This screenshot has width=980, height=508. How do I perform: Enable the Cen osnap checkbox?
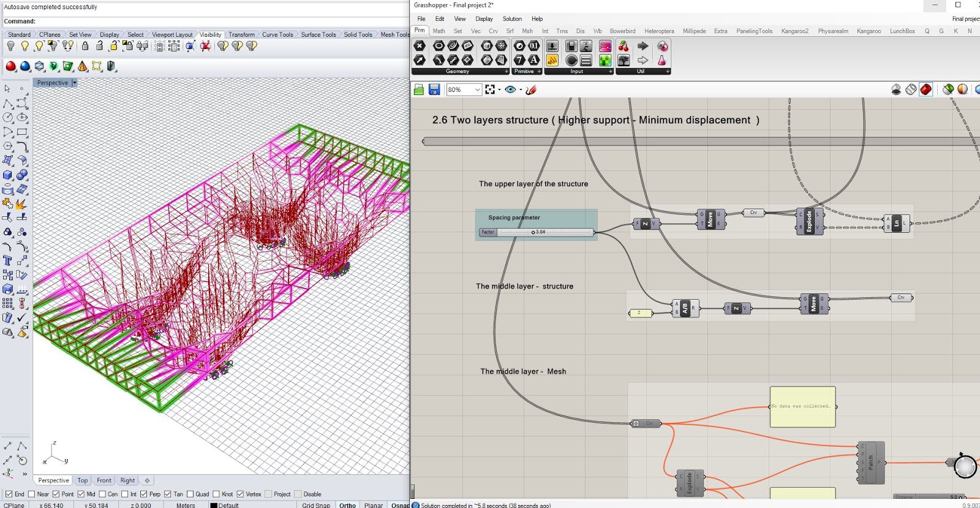(102, 494)
